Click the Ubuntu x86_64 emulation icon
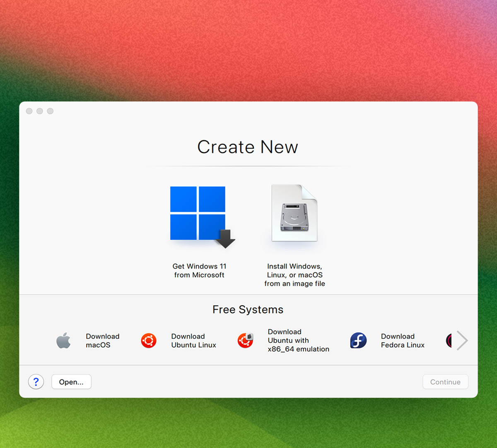 pos(245,340)
